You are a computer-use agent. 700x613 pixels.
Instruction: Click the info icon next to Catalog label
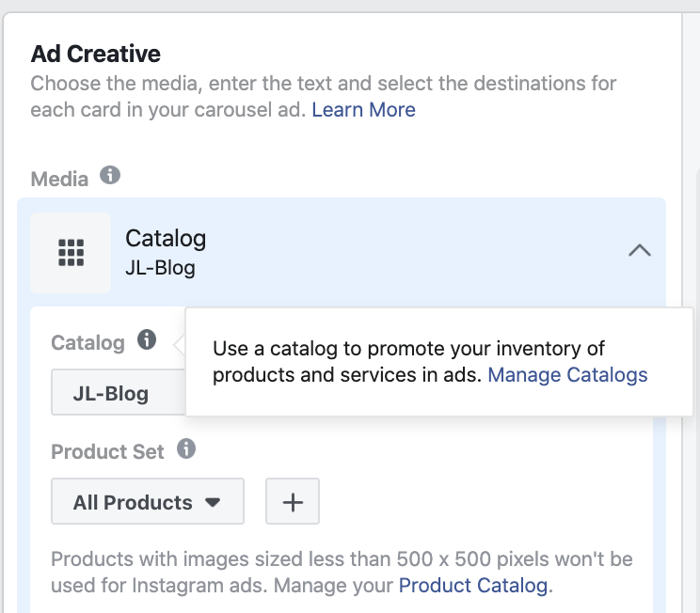click(x=147, y=340)
